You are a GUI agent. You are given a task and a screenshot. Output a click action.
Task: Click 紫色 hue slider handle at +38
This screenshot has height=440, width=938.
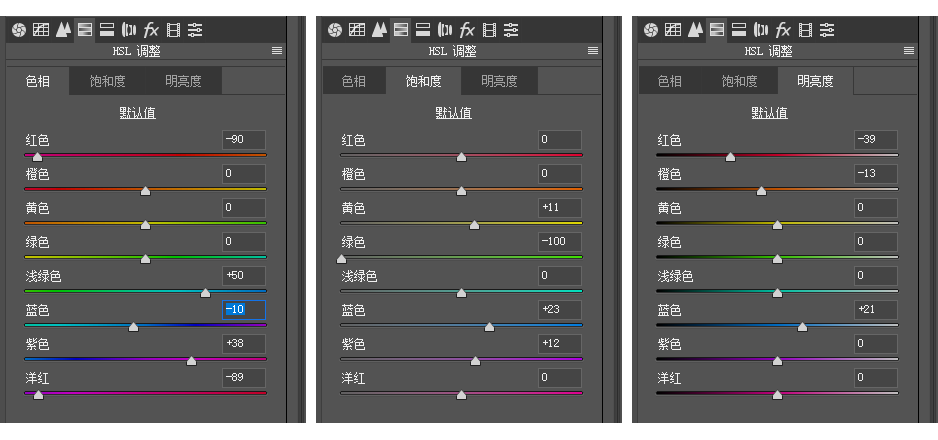point(191,361)
